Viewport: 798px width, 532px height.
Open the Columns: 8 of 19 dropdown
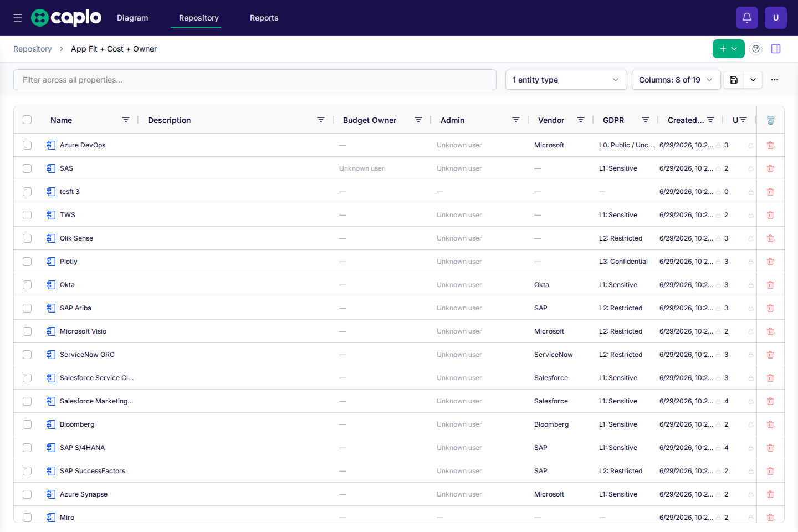(676, 80)
